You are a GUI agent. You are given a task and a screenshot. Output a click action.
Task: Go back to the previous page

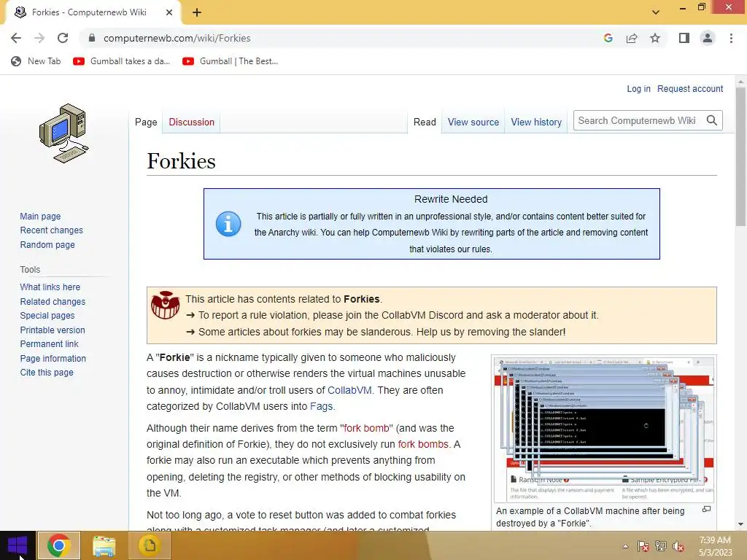pos(16,38)
